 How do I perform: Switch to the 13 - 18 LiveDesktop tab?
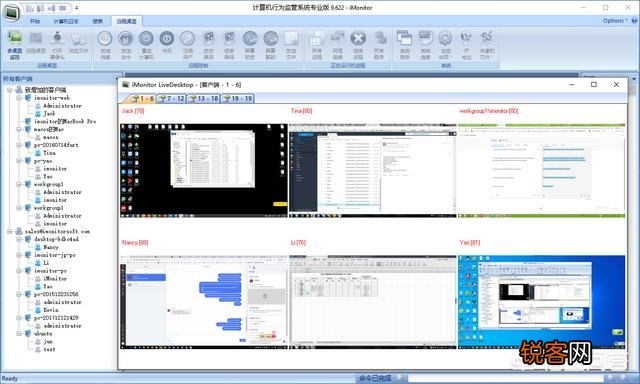[203, 98]
